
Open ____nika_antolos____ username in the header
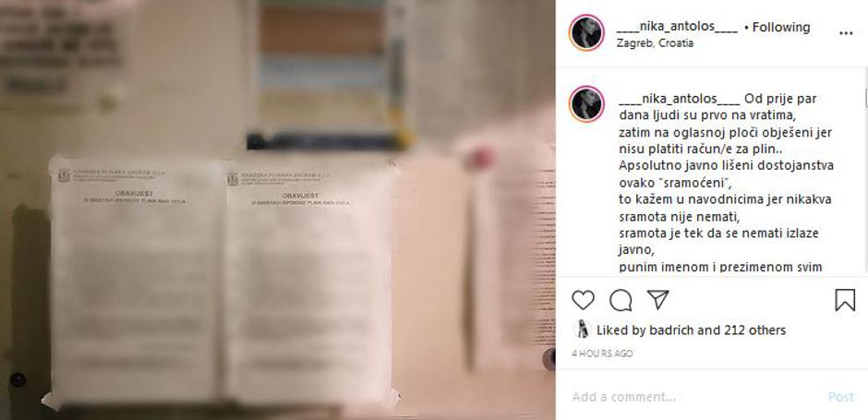677,27
